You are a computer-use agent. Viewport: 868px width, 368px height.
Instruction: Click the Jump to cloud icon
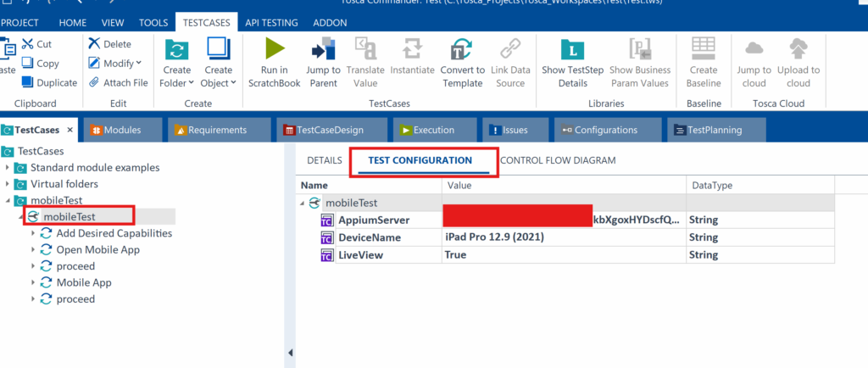(754, 48)
